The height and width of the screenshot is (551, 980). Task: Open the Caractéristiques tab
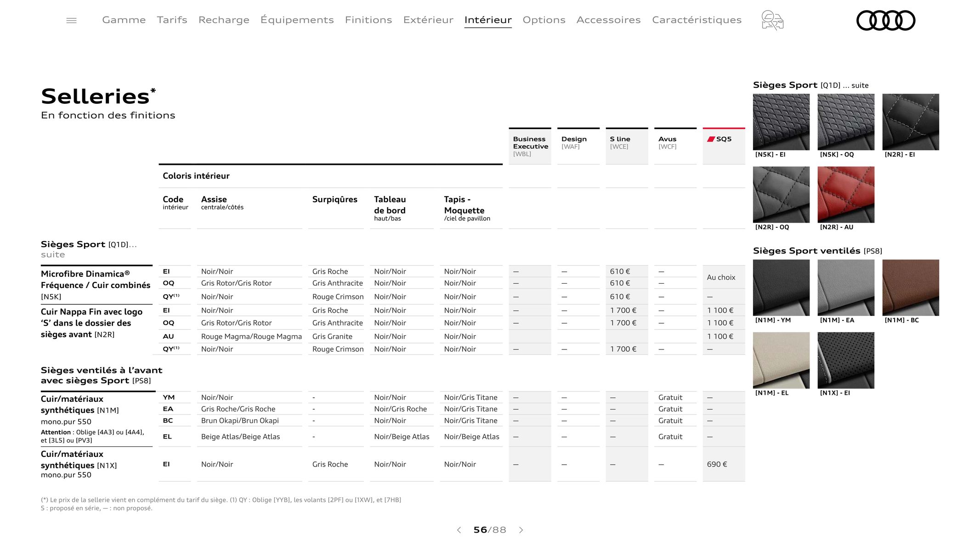[x=697, y=20]
